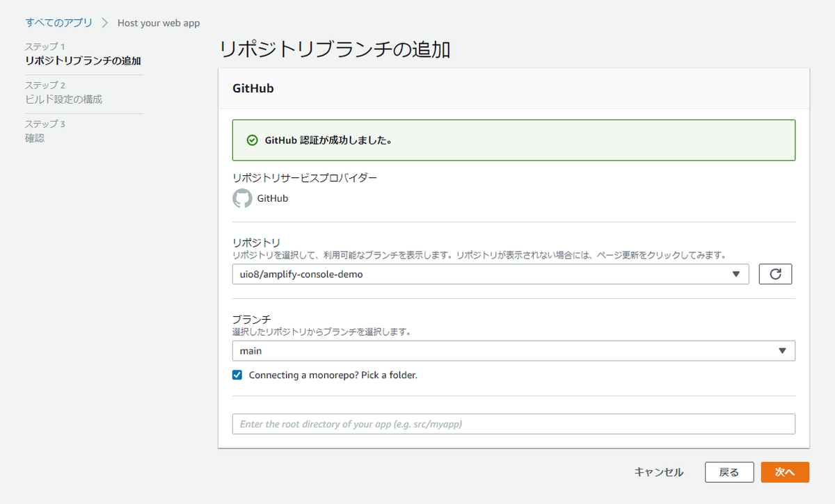Click the main page heading リポジトリブランチの追加
Viewport: 835px width, 504px height.
335,50
